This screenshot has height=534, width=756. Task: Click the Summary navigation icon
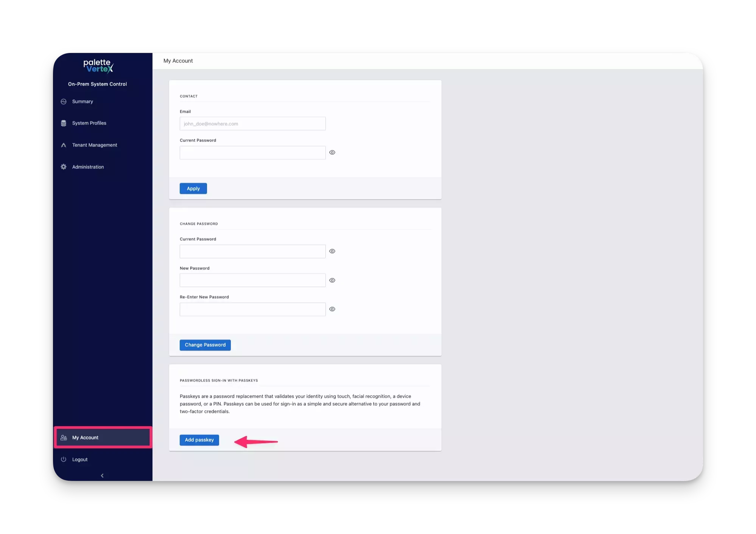coord(64,101)
